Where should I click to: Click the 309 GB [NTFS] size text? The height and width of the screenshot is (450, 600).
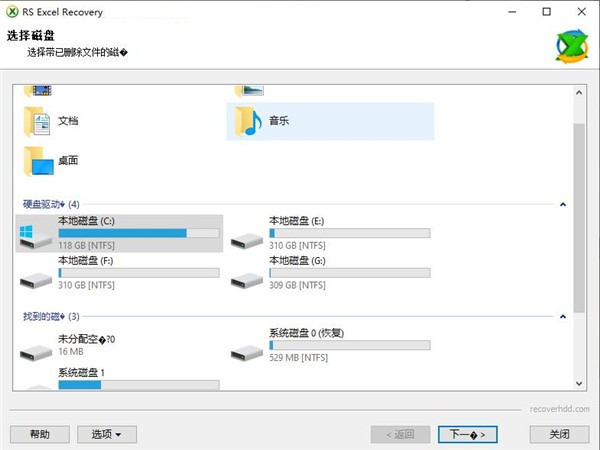point(297,285)
